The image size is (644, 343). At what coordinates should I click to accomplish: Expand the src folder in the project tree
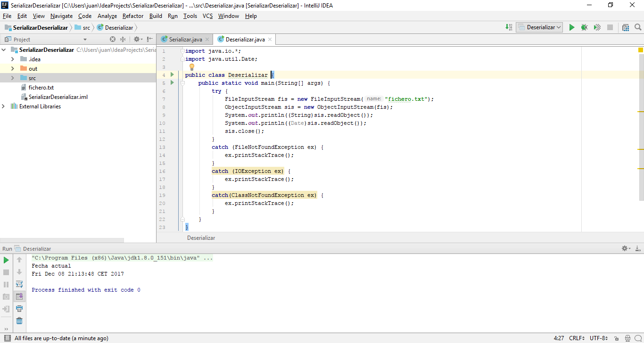13,78
